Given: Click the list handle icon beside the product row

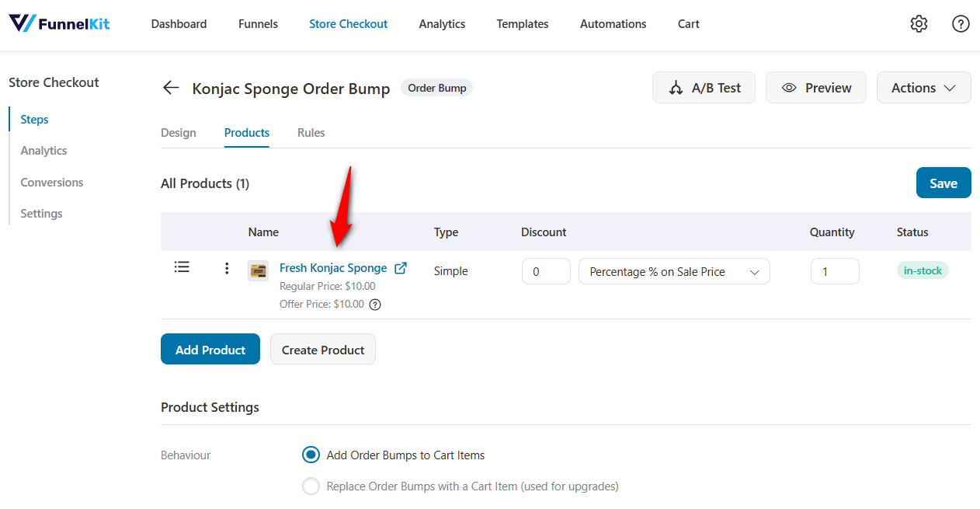Looking at the screenshot, I should click(182, 267).
